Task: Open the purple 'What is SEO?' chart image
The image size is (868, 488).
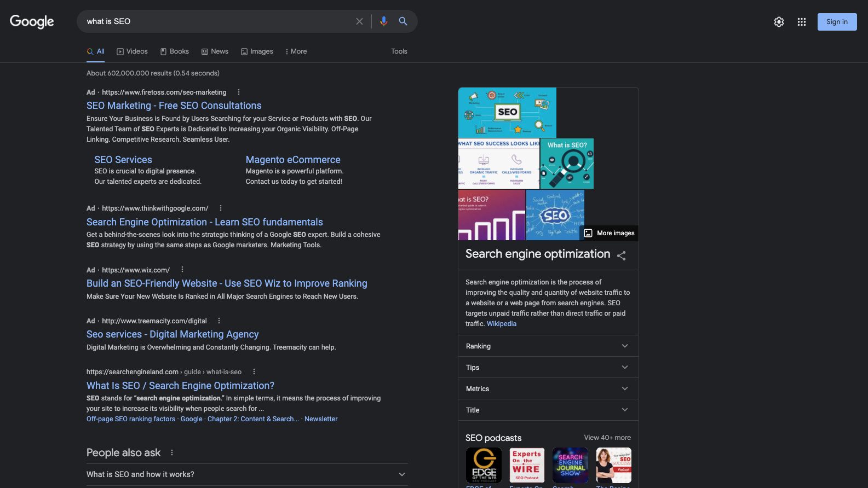Action: click(x=492, y=215)
